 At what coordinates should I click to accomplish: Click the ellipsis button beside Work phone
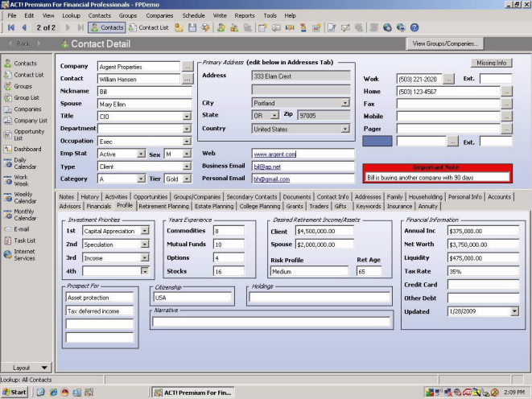click(448, 79)
